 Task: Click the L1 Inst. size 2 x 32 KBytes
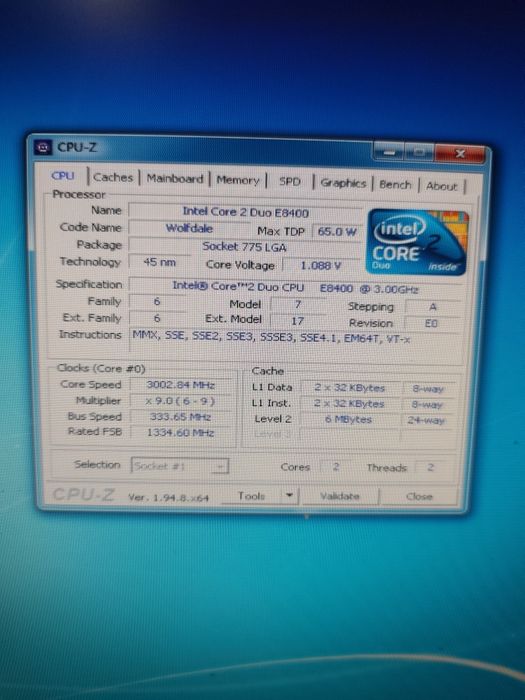tap(349, 404)
